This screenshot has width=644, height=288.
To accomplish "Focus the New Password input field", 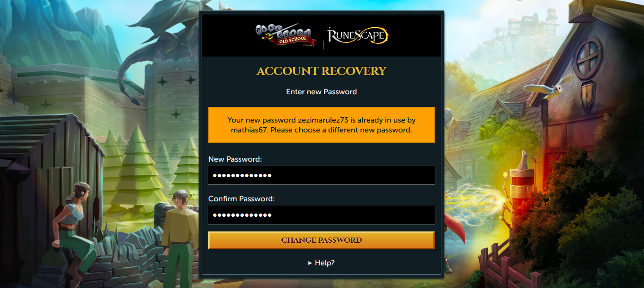I will 322,175.
